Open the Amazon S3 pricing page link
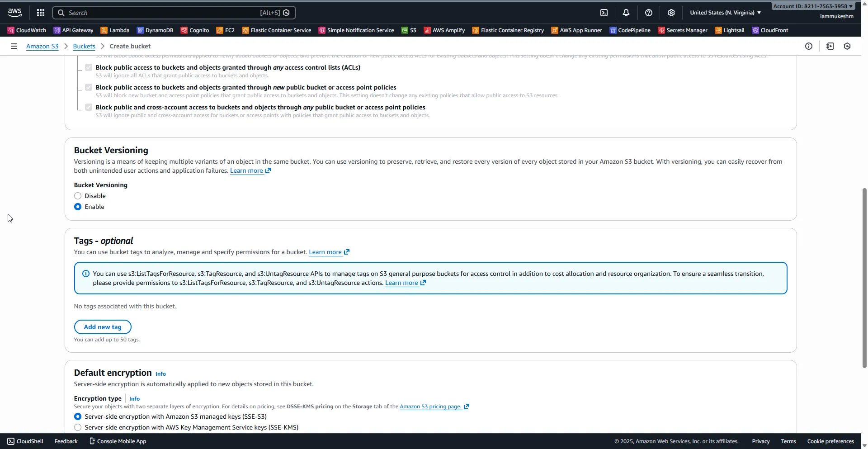The image size is (868, 449). point(431,406)
